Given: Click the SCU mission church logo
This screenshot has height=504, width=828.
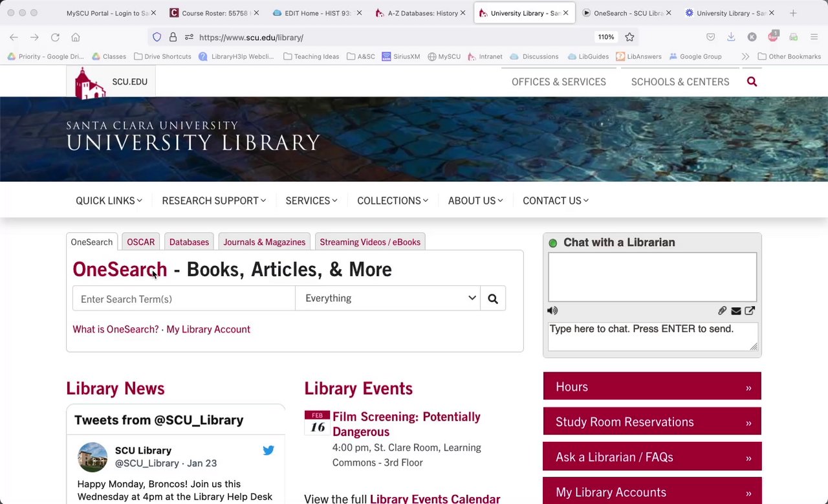Looking at the screenshot, I should pos(90,83).
